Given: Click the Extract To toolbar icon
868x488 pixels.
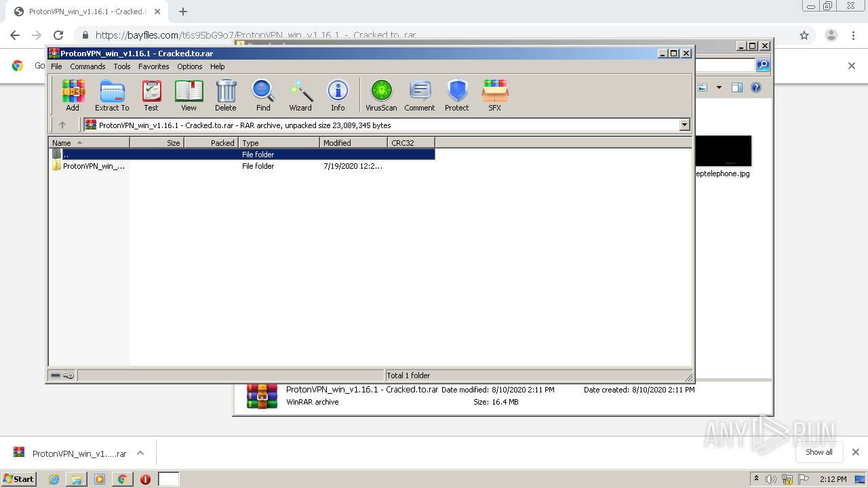Looking at the screenshot, I should pyautogui.click(x=112, y=95).
